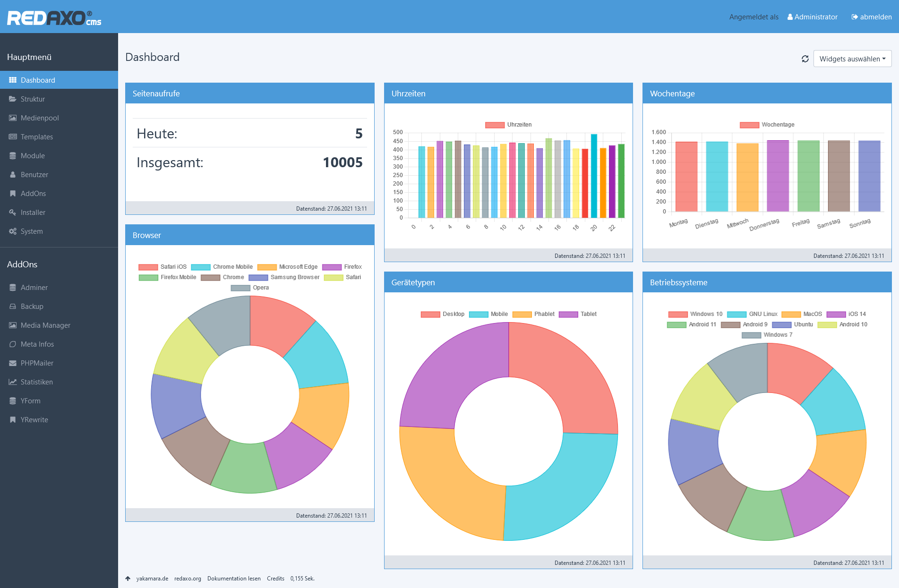899x588 pixels.
Task: Toggle Desktop legend in Gerätetypen chart
Action: (443, 314)
